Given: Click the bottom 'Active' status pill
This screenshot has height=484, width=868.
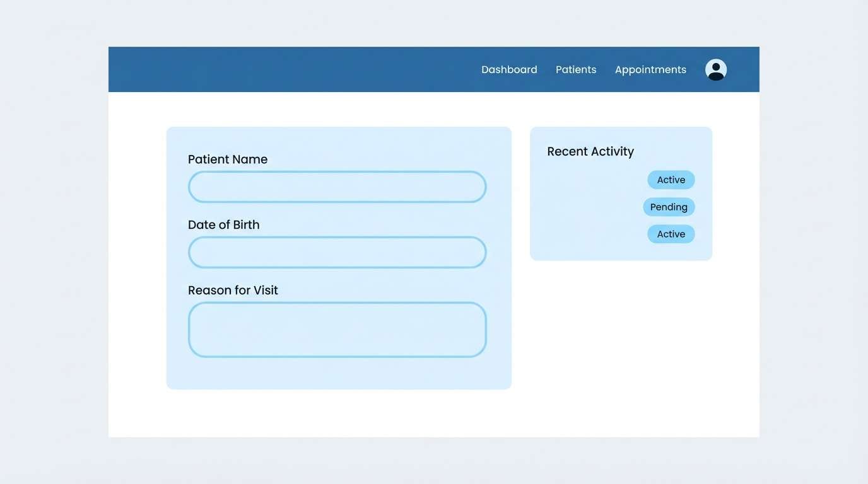Looking at the screenshot, I should [x=671, y=234].
